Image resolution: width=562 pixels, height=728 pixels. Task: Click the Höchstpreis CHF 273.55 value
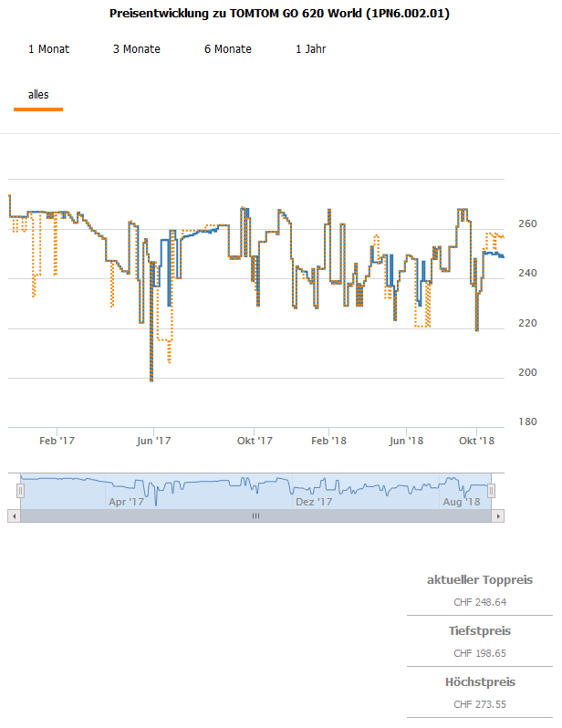[480, 704]
